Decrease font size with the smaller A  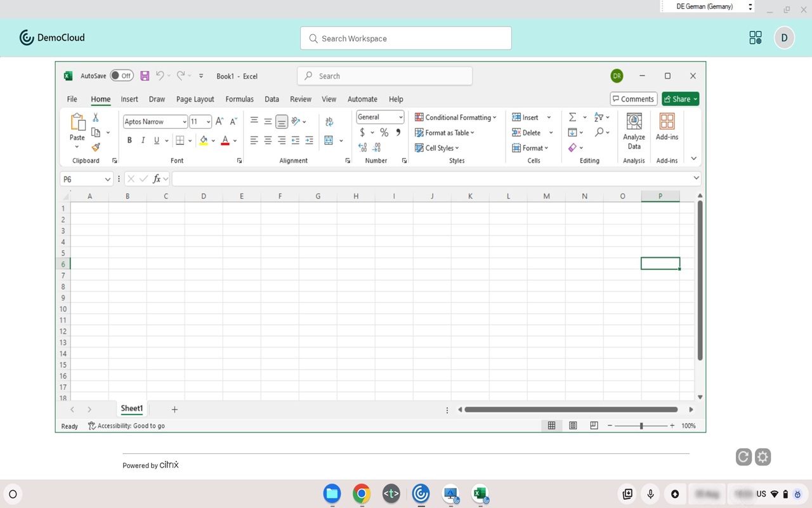click(233, 121)
